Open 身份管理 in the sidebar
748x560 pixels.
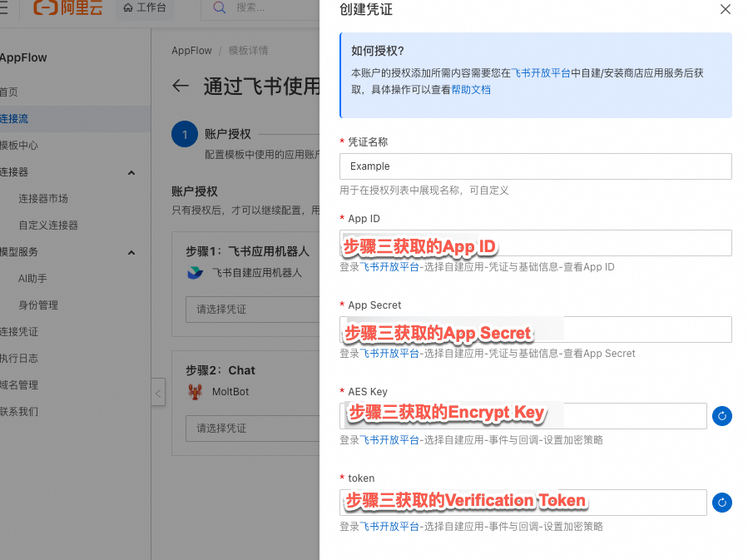(x=38, y=305)
